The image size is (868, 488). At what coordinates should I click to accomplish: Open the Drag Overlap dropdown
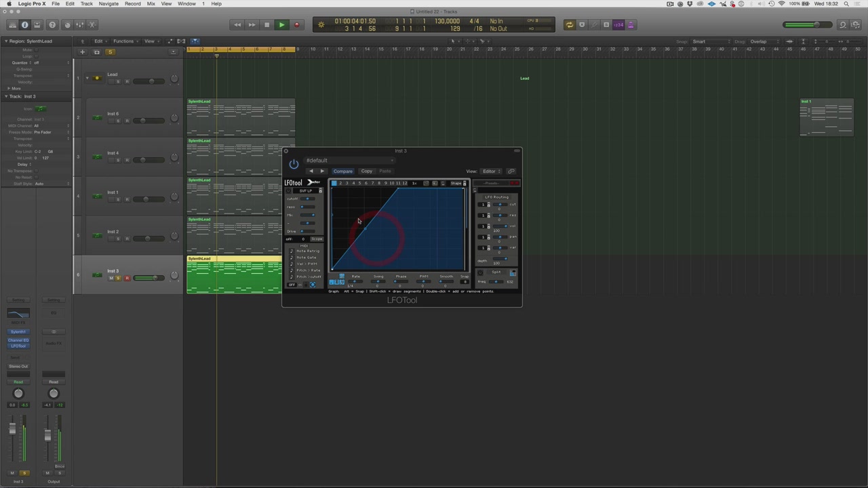coord(765,41)
